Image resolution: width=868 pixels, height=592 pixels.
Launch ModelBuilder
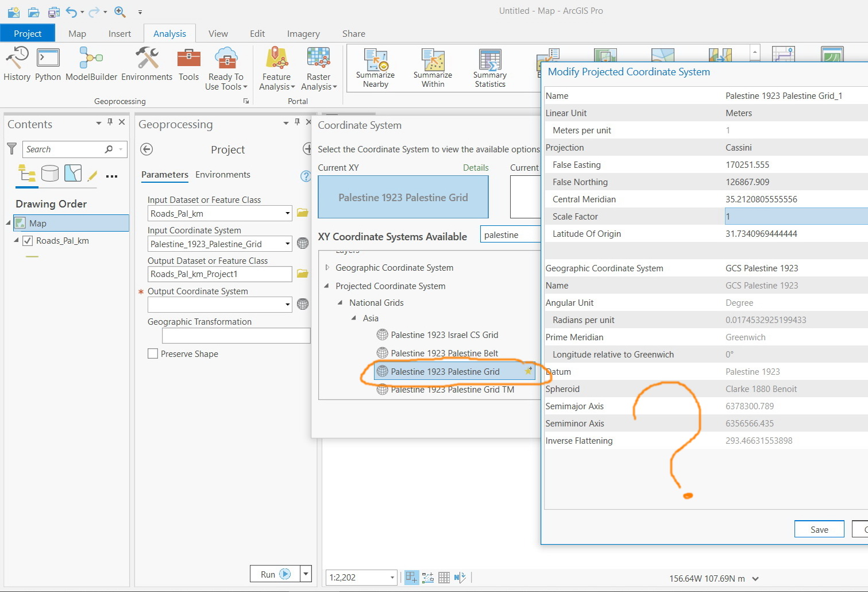(x=91, y=64)
